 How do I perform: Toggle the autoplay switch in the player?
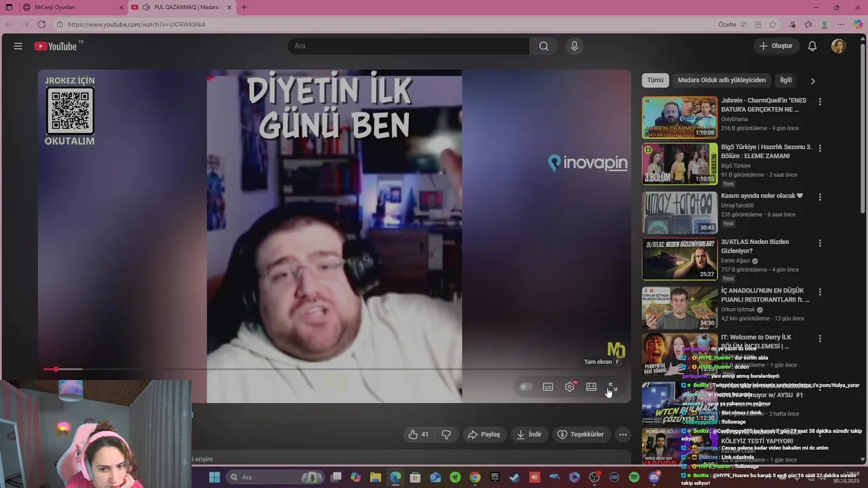tap(526, 387)
